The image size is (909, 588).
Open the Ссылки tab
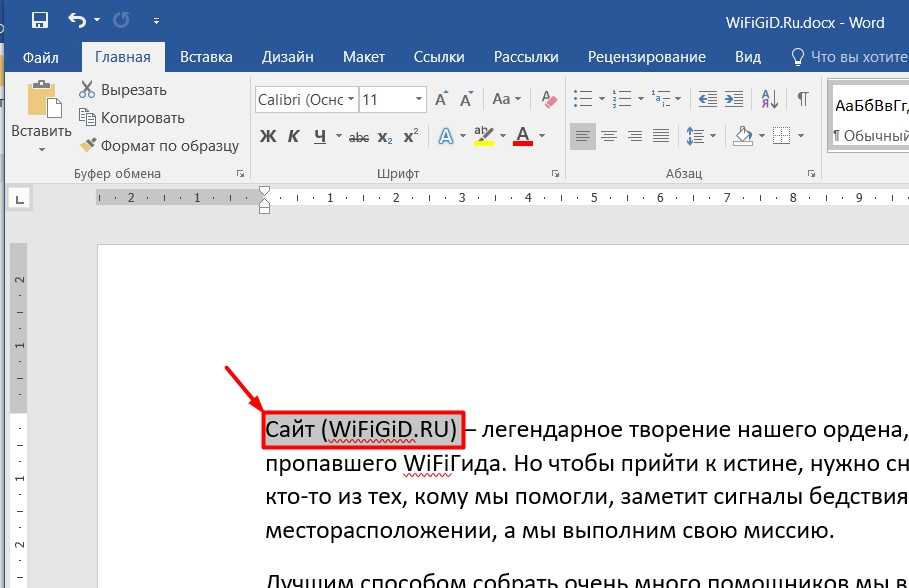[x=439, y=57]
